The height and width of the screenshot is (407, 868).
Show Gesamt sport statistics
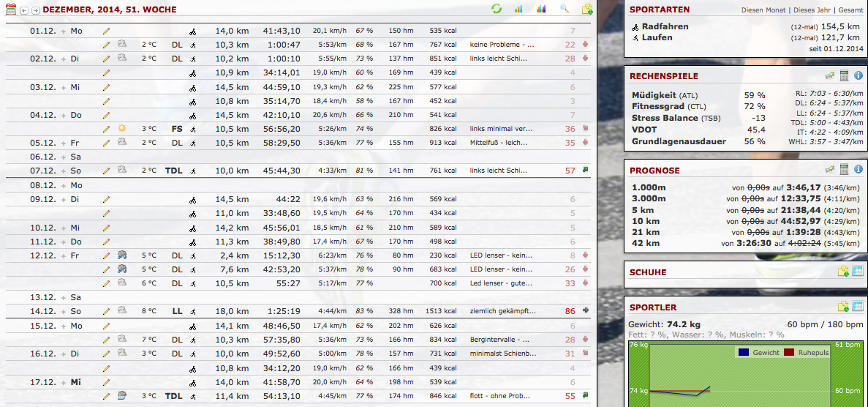click(850, 10)
